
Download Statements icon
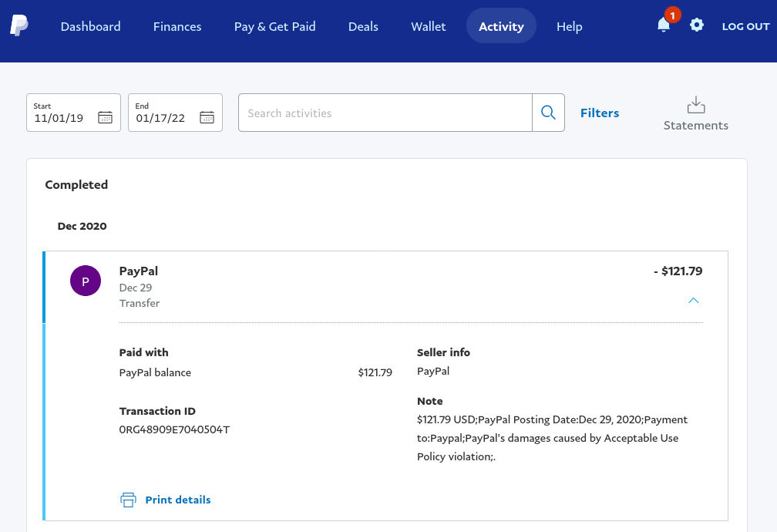click(x=695, y=105)
